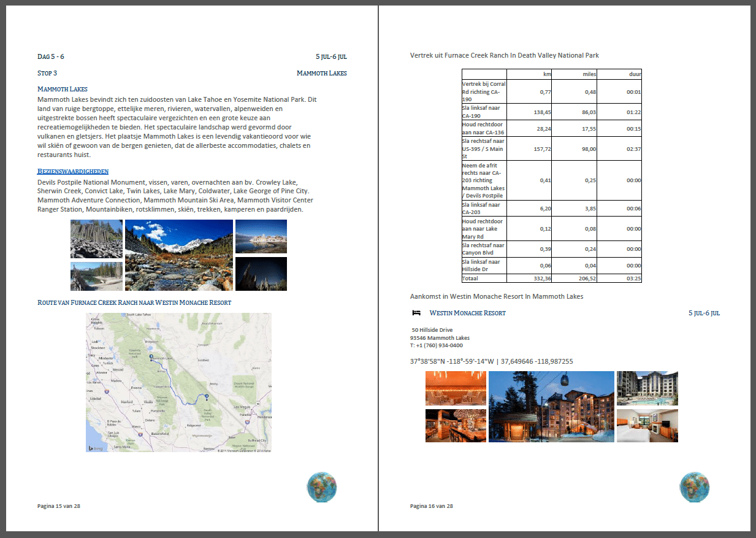Click 'Aankomst in Westin Monache Resort' line

tap(497, 296)
